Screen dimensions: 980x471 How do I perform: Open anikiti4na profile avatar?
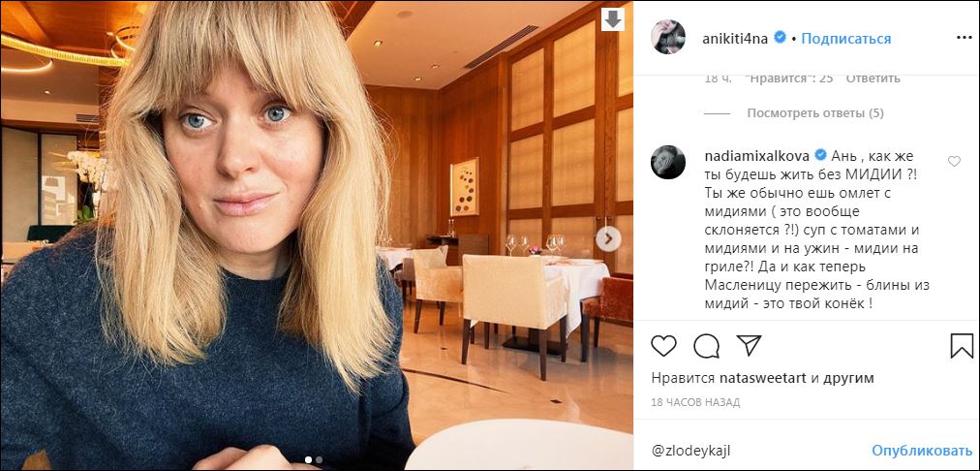tap(668, 39)
